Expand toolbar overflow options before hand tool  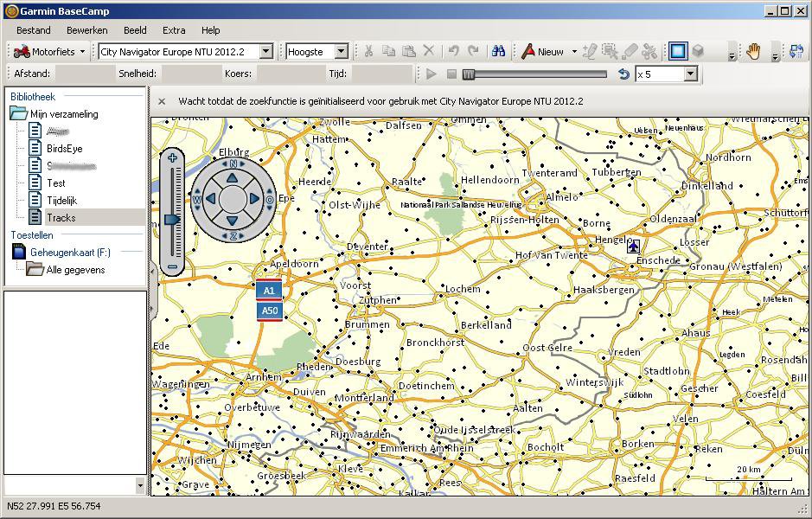732,55
